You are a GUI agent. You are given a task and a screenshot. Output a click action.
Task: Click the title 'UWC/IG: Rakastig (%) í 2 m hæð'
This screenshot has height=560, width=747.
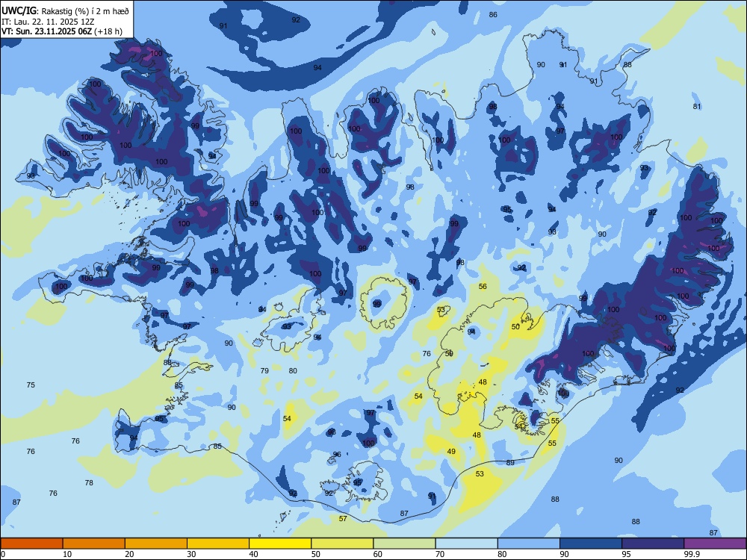pos(65,11)
